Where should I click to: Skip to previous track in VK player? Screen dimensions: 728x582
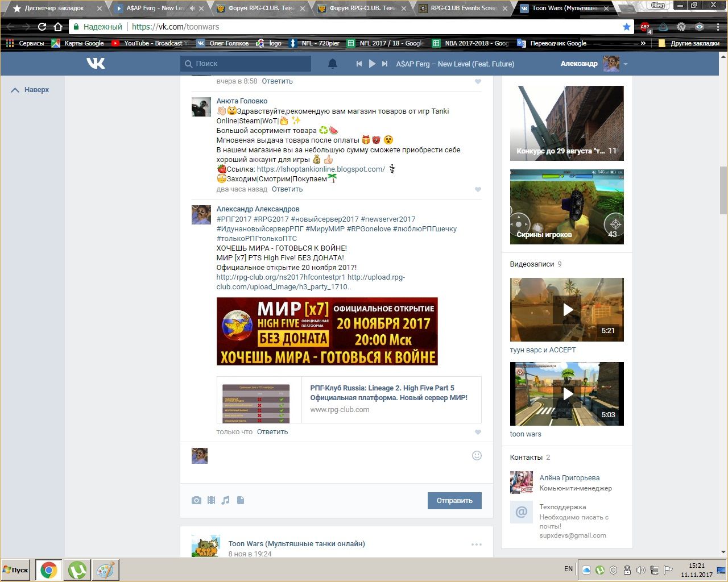359,64
